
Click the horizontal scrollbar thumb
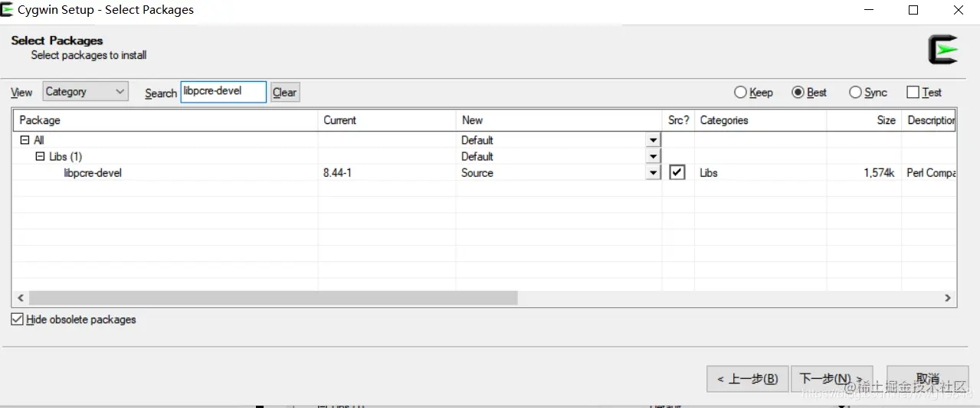pyautogui.click(x=274, y=298)
